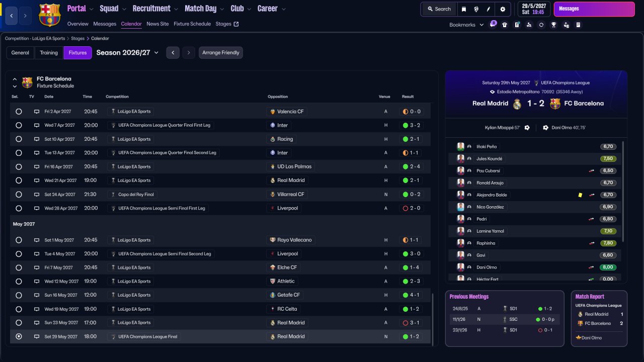Screen dimensions: 644x362
Task: Click the FC Barcelona crest in Fixture Schedule header
Action: click(x=27, y=82)
